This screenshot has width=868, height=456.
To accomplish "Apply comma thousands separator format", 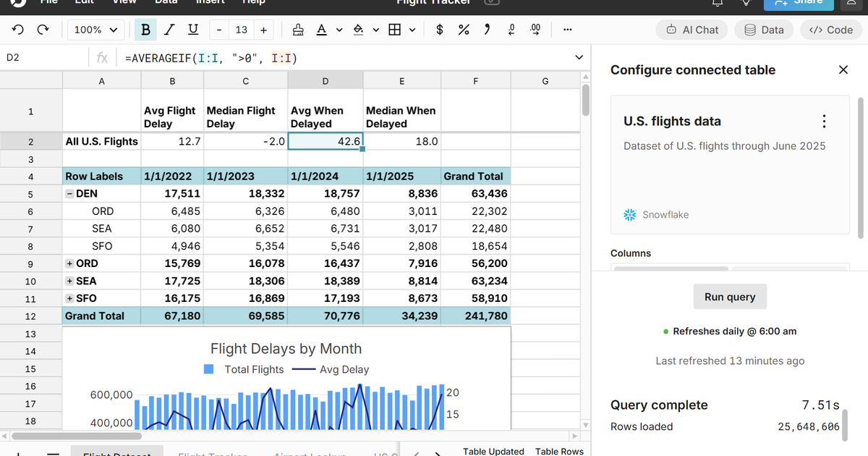I will click(x=487, y=30).
